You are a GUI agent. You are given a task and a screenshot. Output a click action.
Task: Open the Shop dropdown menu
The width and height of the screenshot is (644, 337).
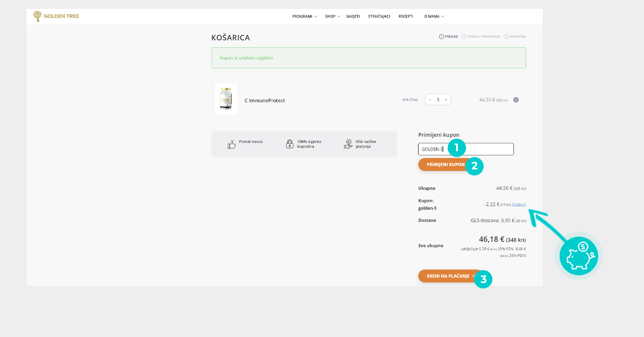click(332, 16)
